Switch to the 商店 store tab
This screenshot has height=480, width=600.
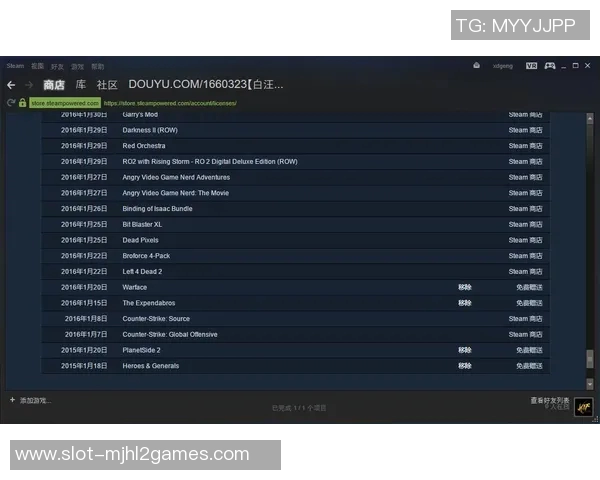[x=54, y=85]
